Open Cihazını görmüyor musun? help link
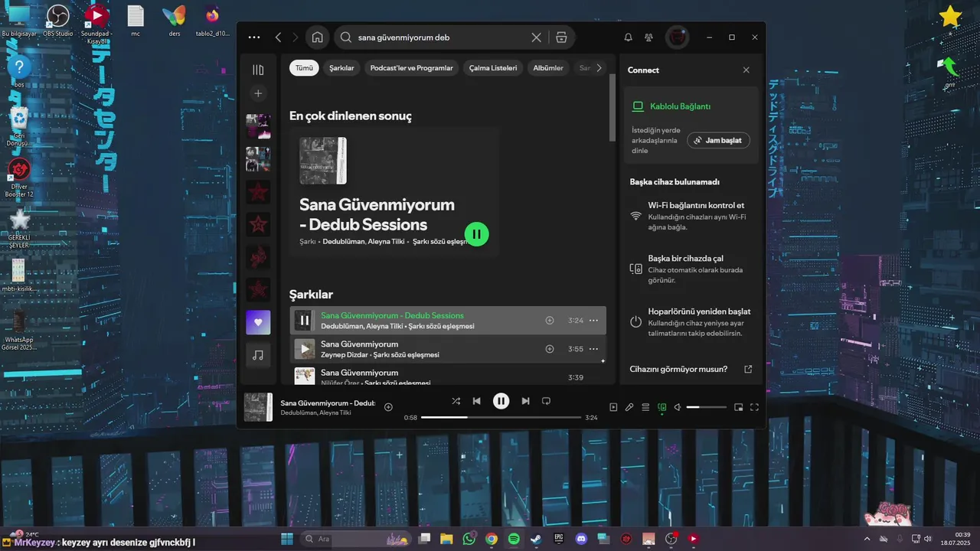 pos(690,369)
